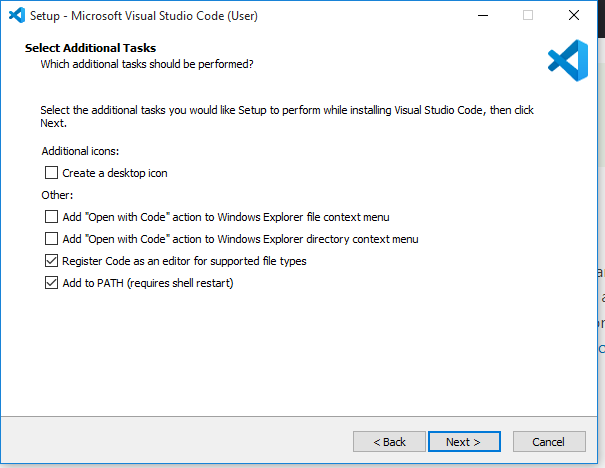Screen dimensions: 605x468
Task: Close the Setup dialog with the X
Action: click(x=574, y=15)
